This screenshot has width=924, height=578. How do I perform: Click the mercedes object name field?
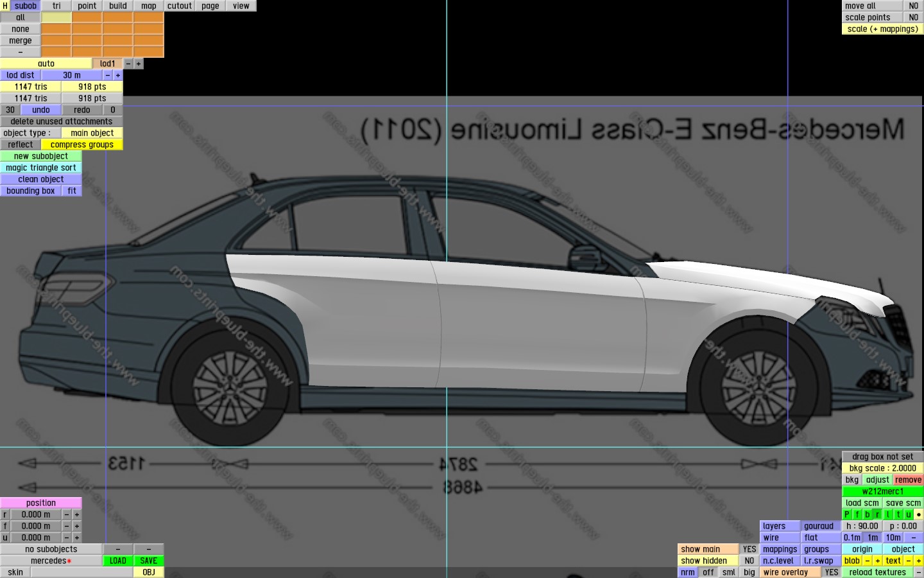[x=51, y=561]
